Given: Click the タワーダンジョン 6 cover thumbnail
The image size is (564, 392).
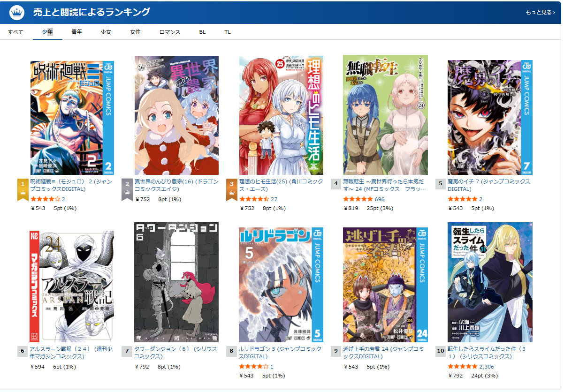Looking at the screenshot, I should 176,283.
